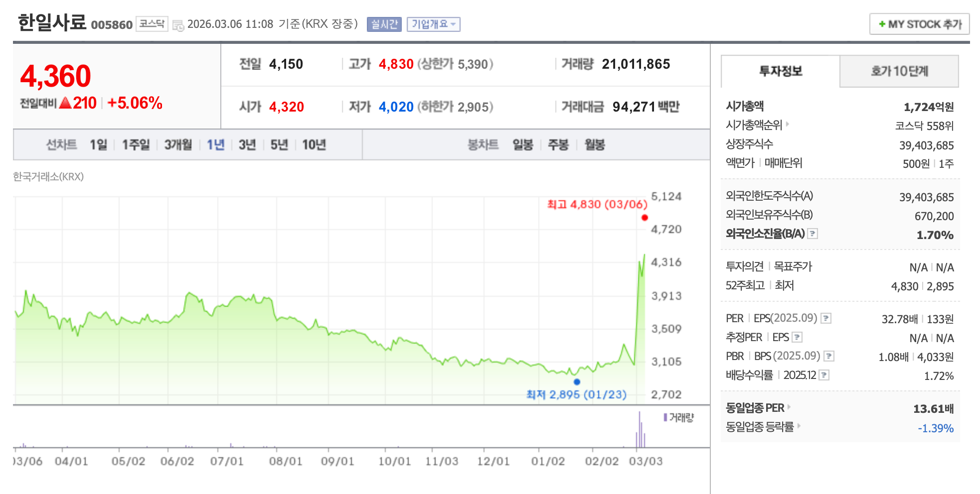
Task: Click the stock name 한일사료
Action: (52, 23)
